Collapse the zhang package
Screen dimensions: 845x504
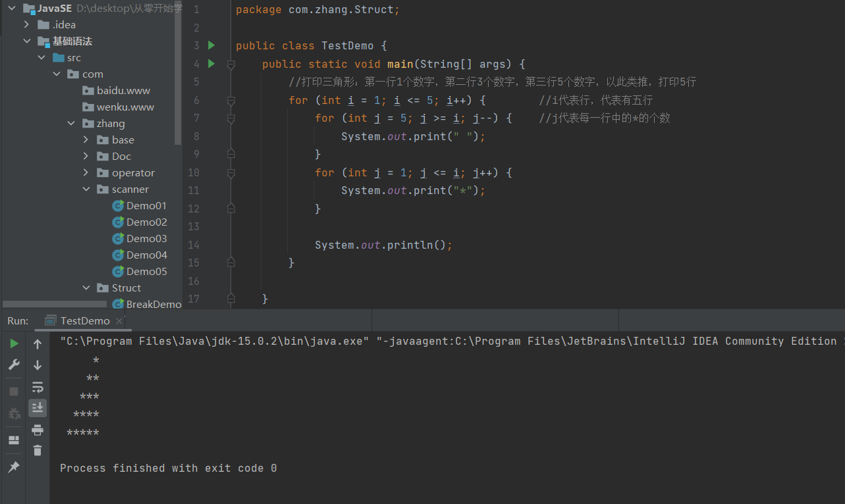click(71, 123)
